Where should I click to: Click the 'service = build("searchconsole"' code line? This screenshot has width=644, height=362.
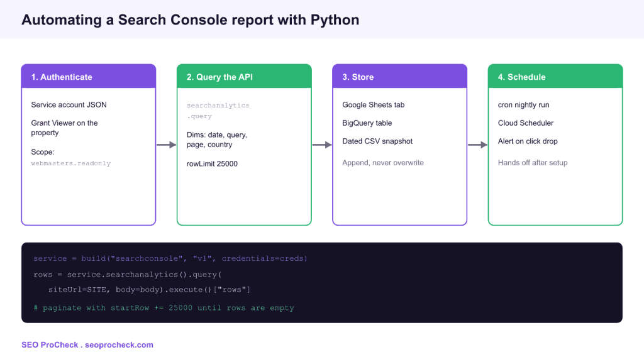(x=170, y=258)
